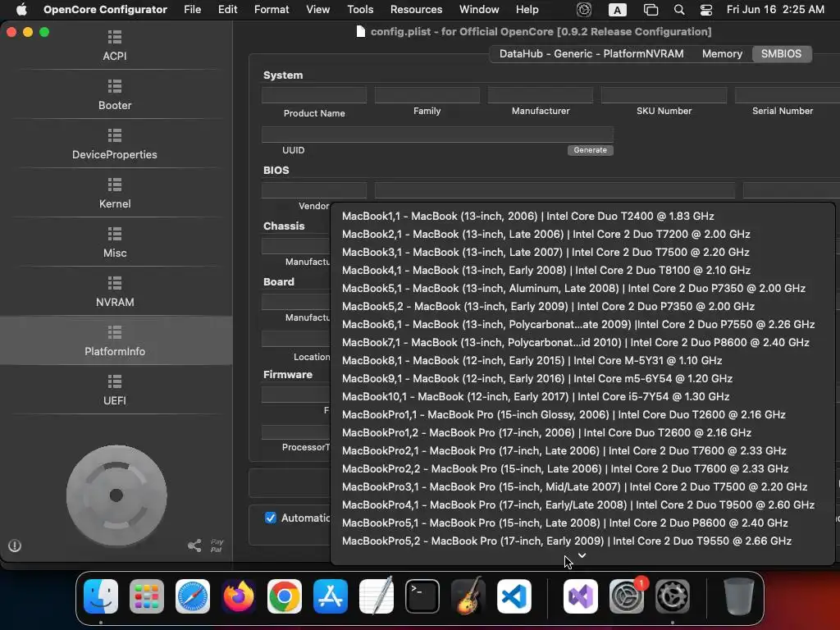Open the Booter section

[115, 95]
